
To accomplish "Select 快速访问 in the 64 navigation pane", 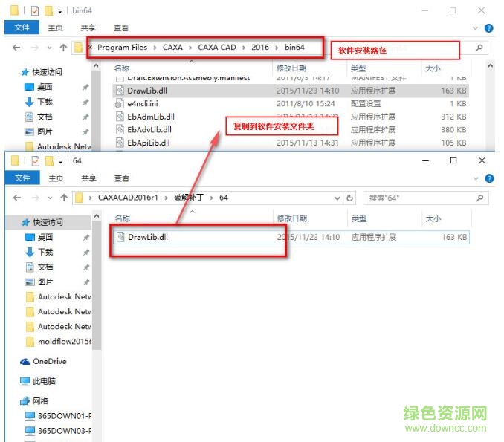I will 48,222.
